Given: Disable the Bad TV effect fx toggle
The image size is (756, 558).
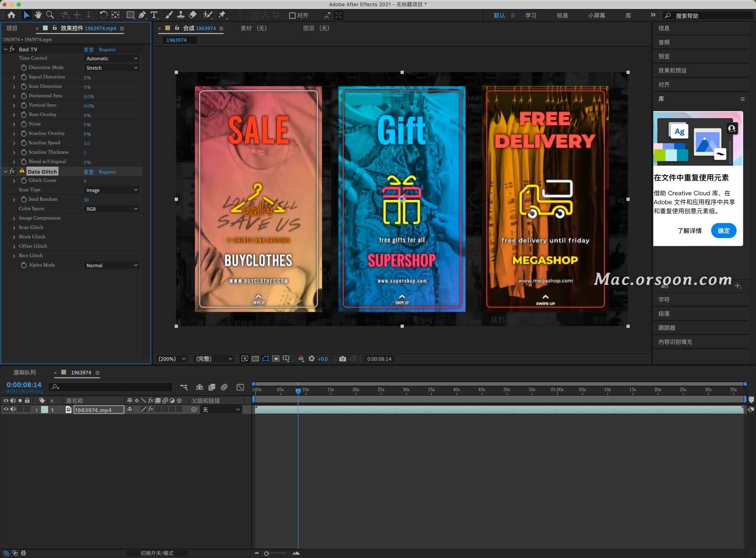Looking at the screenshot, I should [12, 49].
